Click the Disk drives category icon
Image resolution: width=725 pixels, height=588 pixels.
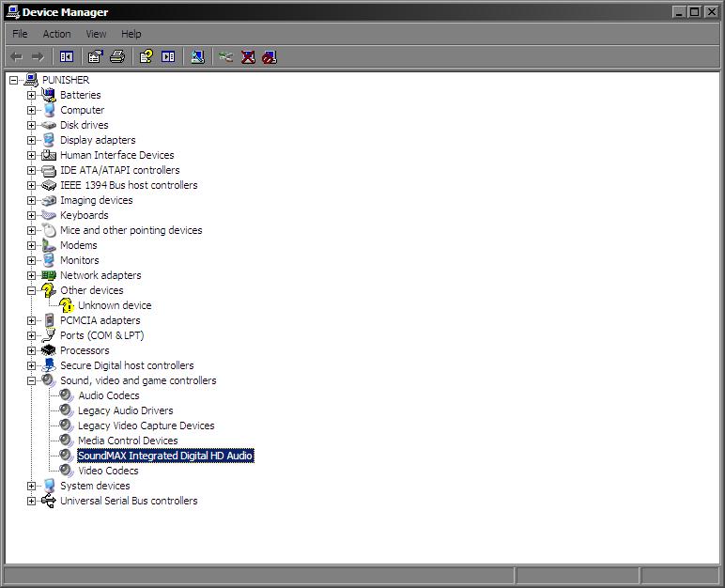point(49,125)
